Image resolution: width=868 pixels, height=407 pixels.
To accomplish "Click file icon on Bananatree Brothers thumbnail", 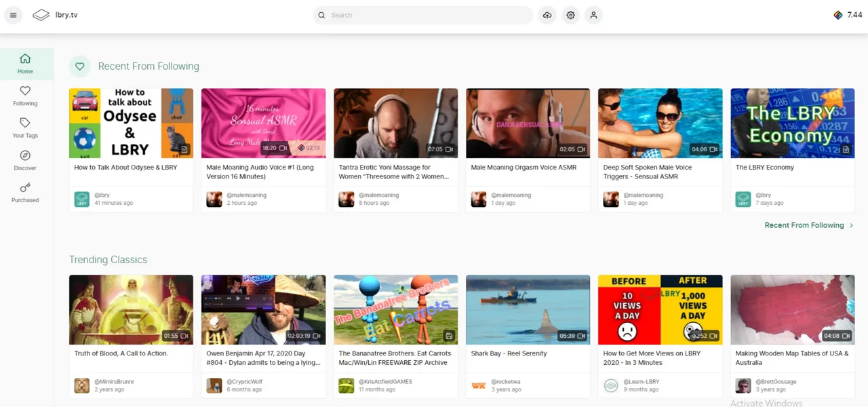I will click(x=449, y=336).
